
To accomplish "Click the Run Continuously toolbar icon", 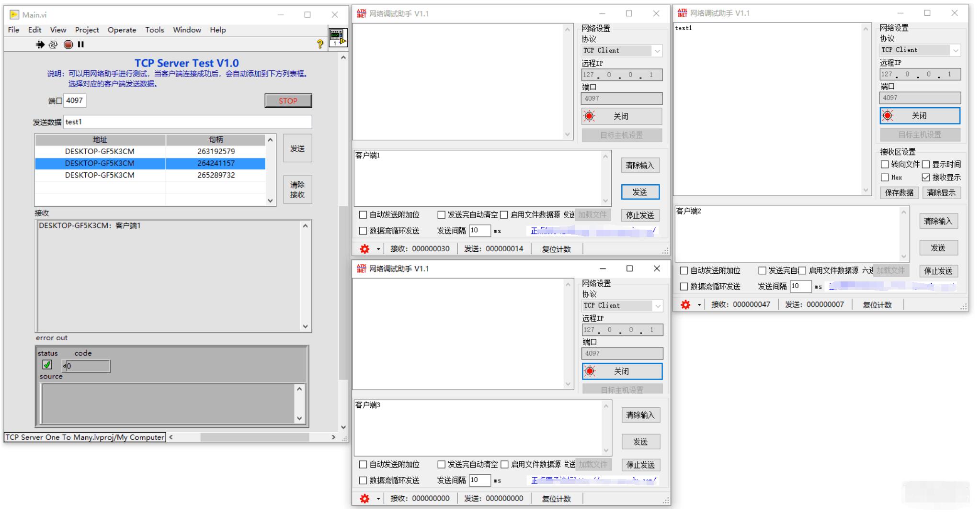I will pos(53,45).
